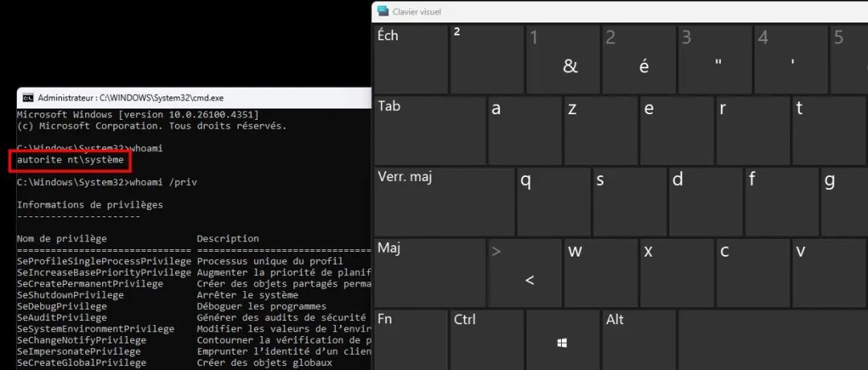Tap the letter z key
This screenshot has width=868, height=370.
click(x=600, y=131)
